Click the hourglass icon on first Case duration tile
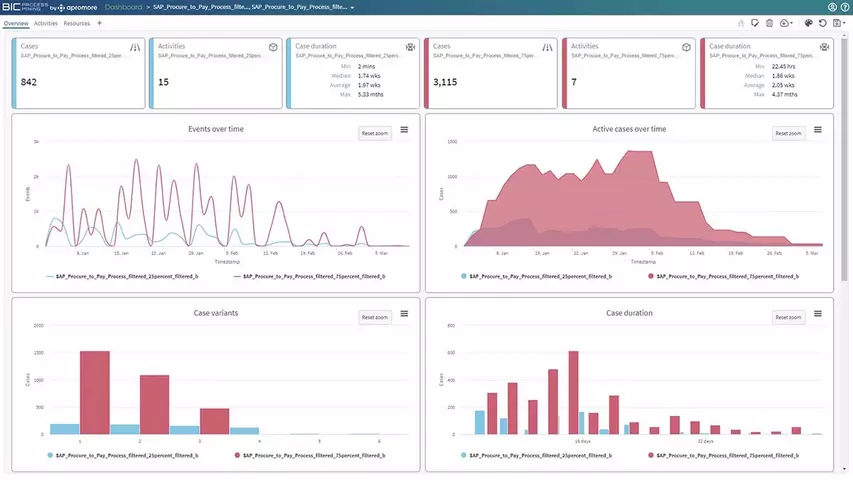 pos(410,47)
